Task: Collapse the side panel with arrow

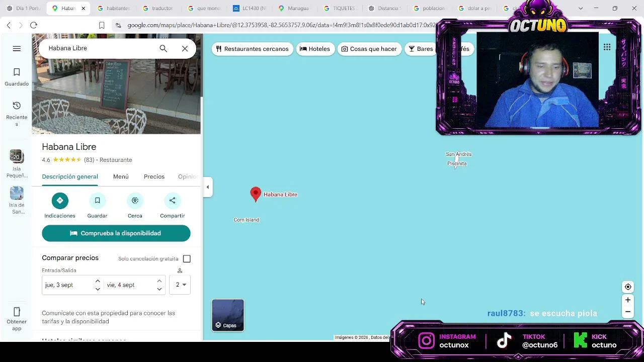Action: (207, 187)
